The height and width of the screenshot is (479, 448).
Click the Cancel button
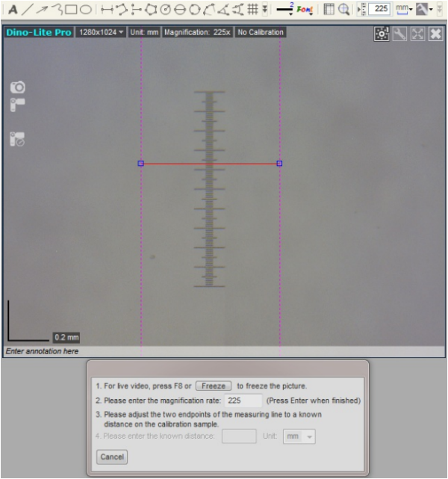pyautogui.click(x=112, y=457)
